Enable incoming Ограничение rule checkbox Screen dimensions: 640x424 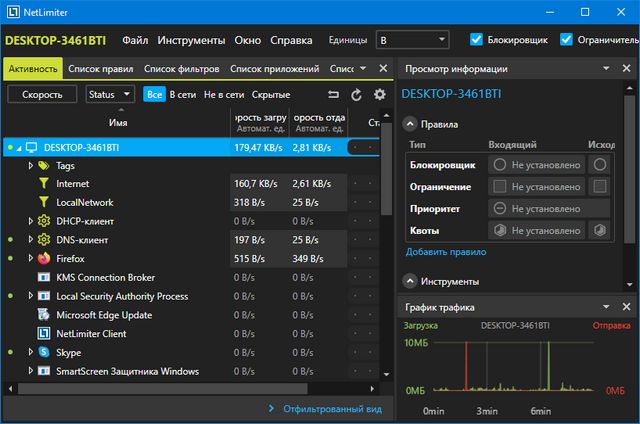coord(499,186)
